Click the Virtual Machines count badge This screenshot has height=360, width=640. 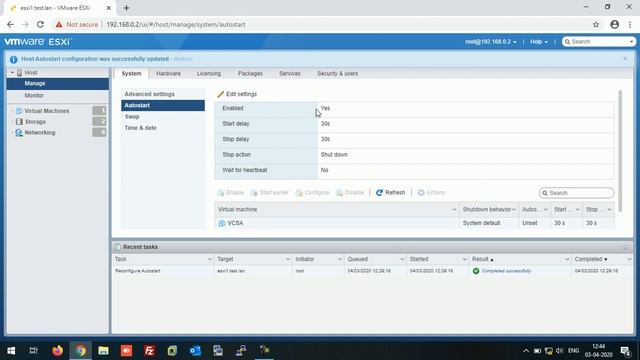pos(99,111)
